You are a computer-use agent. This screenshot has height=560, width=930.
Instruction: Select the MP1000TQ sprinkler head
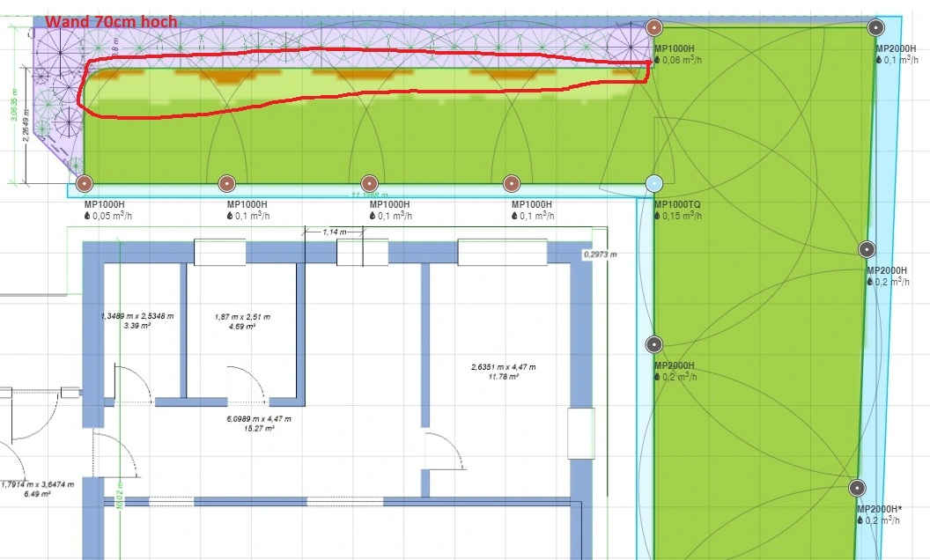[x=653, y=183]
